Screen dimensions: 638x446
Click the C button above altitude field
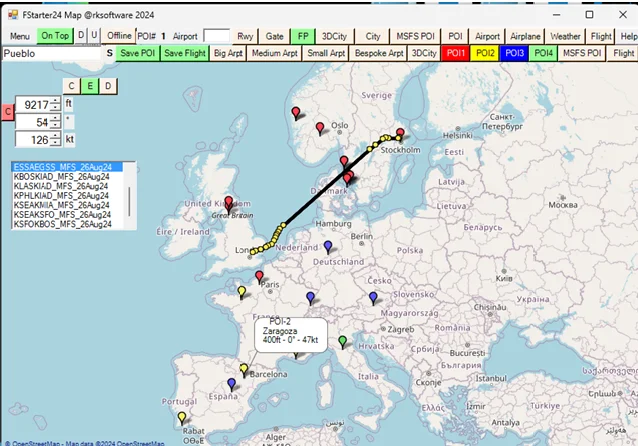tap(72, 86)
